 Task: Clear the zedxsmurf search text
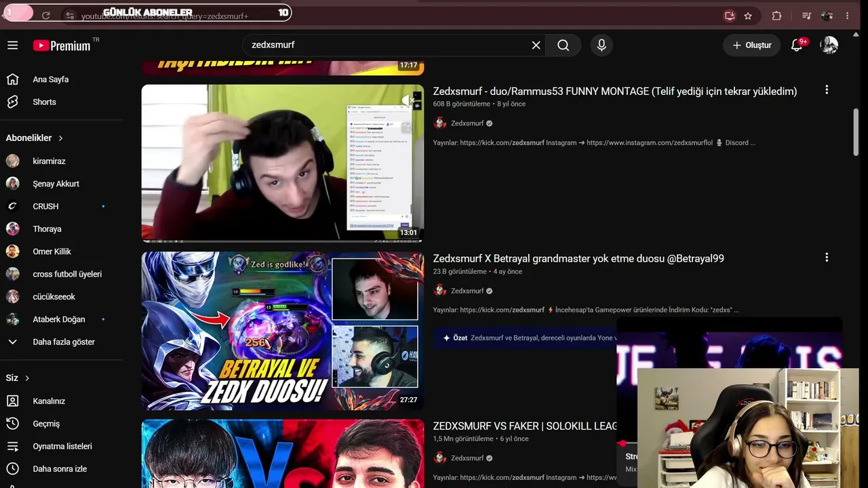(x=536, y=45)
